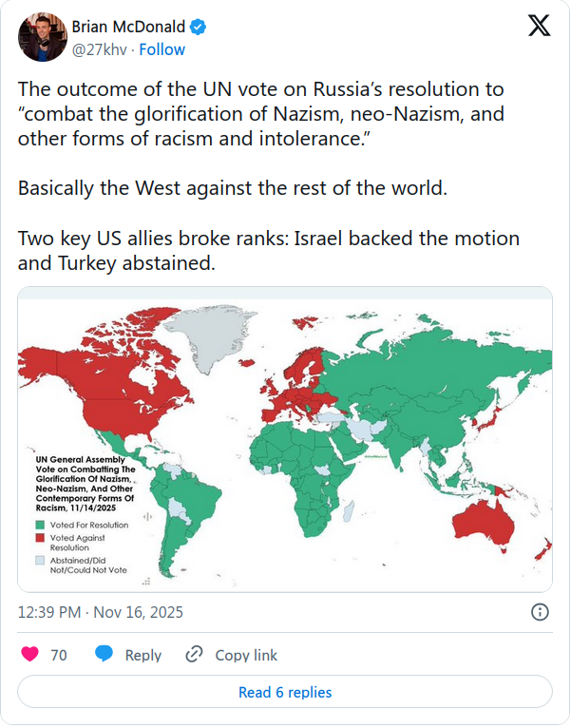Image resolution: width=571 pixels, height=728 pixels.
Task: Click the X logo icon
Action: [539, 28]
